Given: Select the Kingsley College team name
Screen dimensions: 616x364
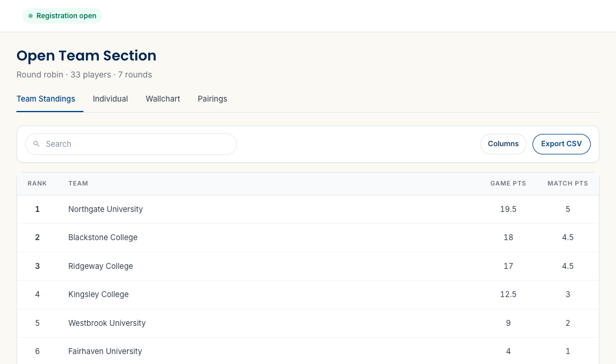Looking at the screenshot, I should point(99,294).
